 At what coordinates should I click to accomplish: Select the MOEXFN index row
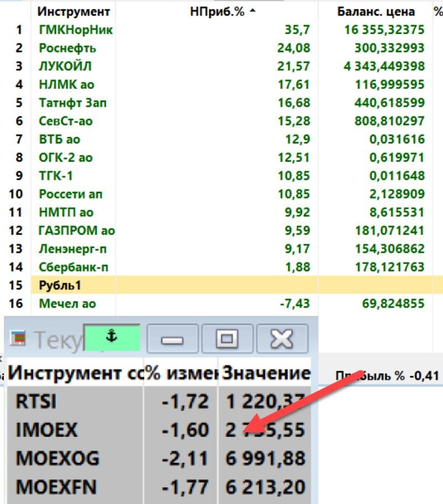coord(159,487)
